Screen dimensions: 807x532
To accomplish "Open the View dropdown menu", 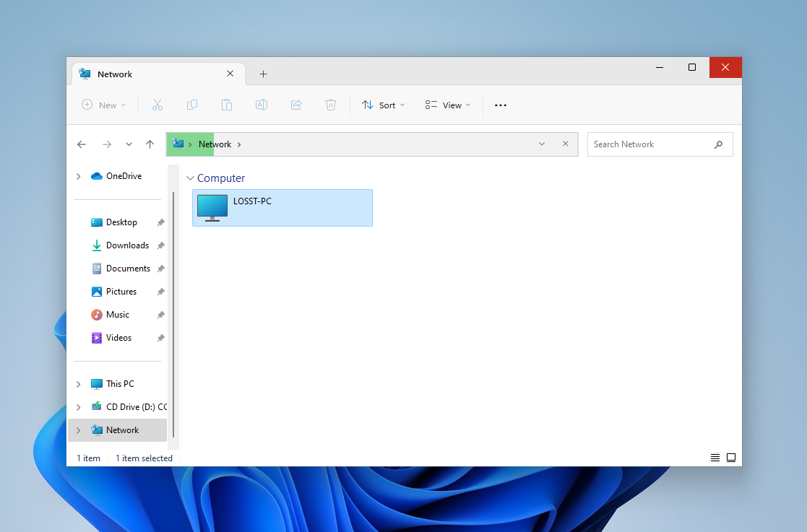I will (x=448, y=105).
